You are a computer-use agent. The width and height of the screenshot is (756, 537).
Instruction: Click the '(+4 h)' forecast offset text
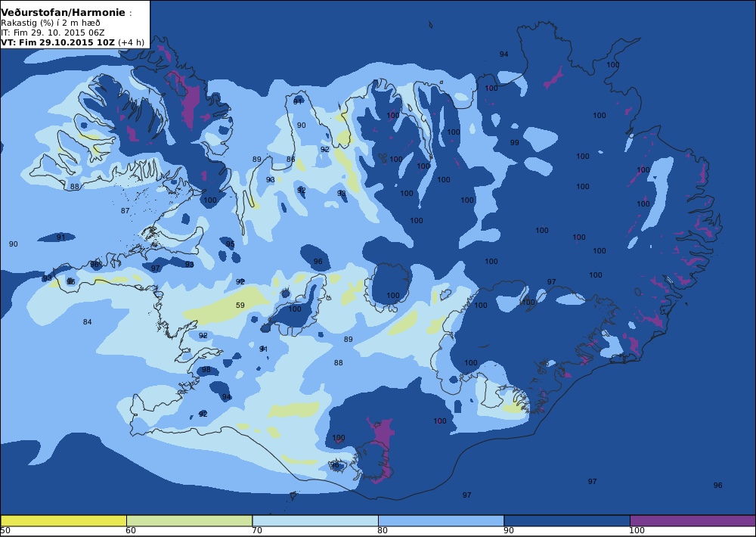(x=131, y=42)
